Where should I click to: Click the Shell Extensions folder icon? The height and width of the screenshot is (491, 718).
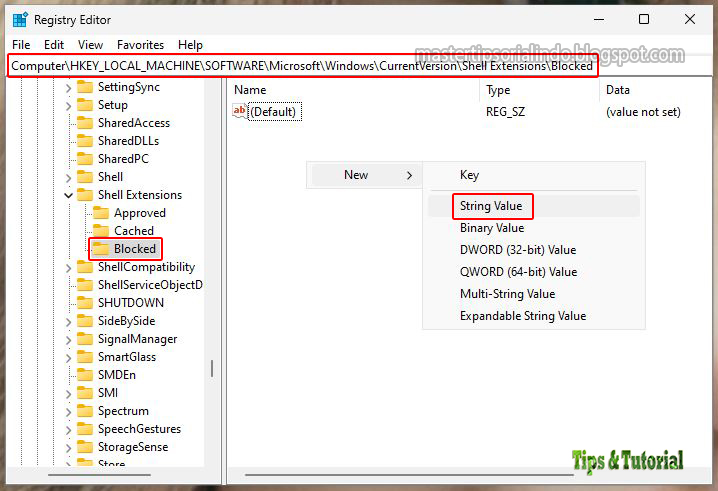(85, 195)
